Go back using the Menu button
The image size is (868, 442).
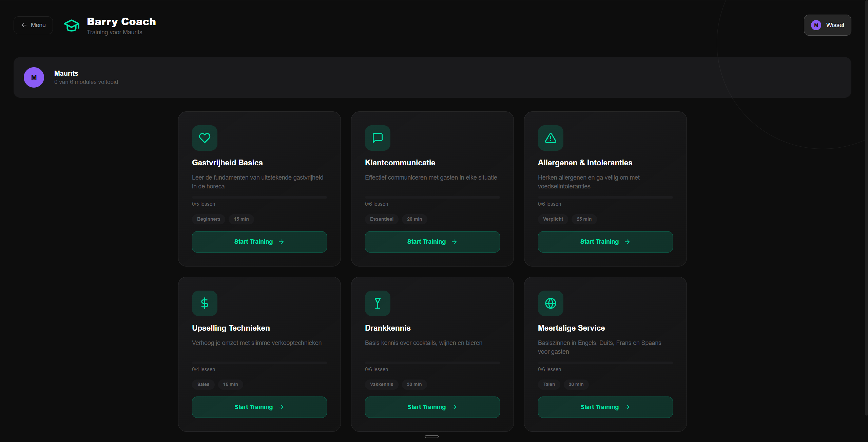click(x=33, y=25)
